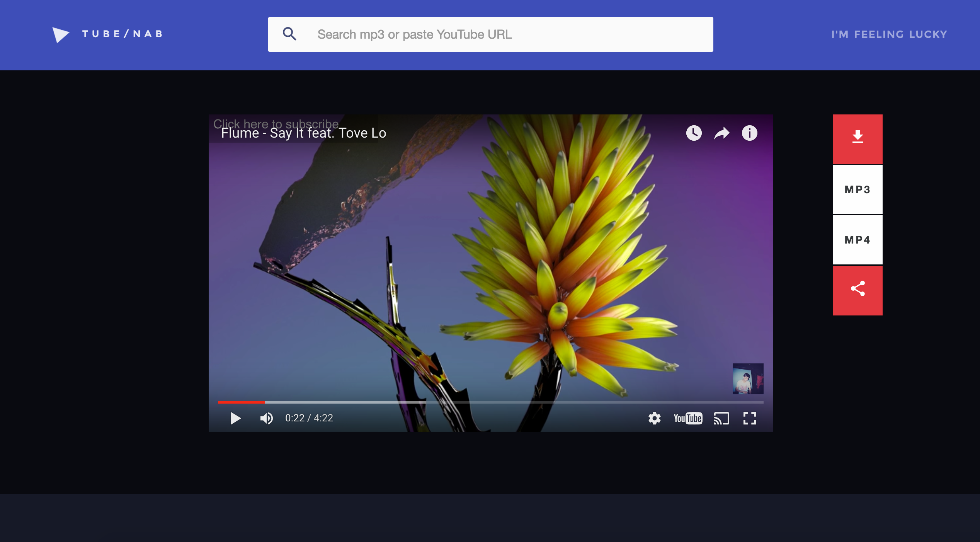Select MP4 download format

[x=857, y=240]
